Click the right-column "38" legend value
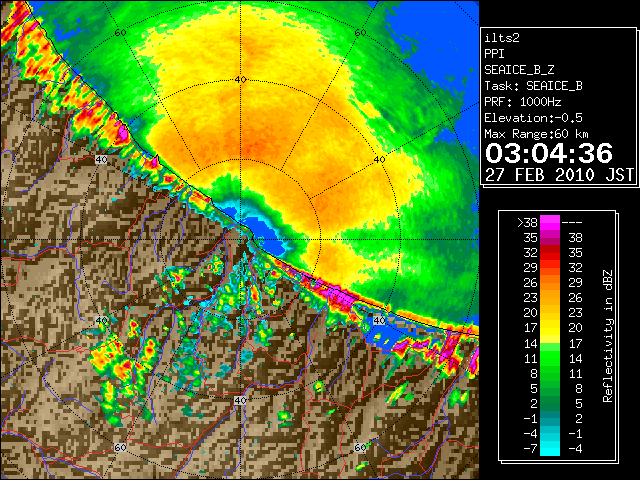Image resolution: width=640 pixels, height=480 pixels. click(575, 238)
